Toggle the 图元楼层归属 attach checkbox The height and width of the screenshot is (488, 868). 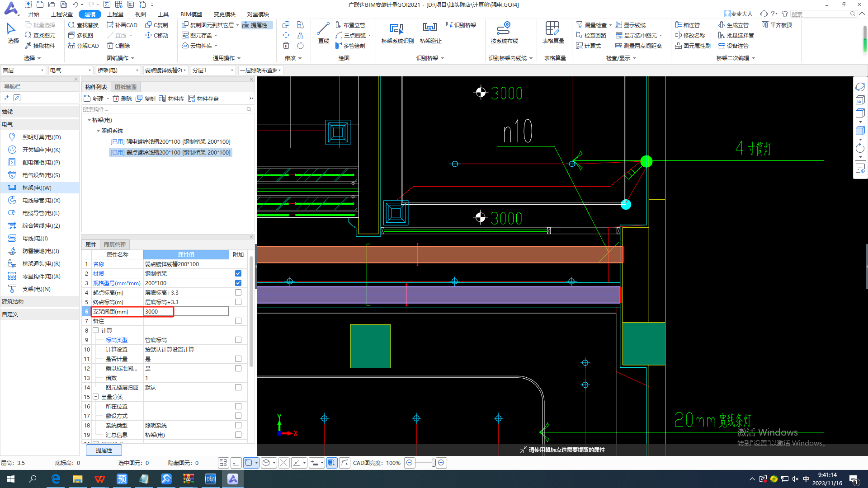[x=238, y=387]
